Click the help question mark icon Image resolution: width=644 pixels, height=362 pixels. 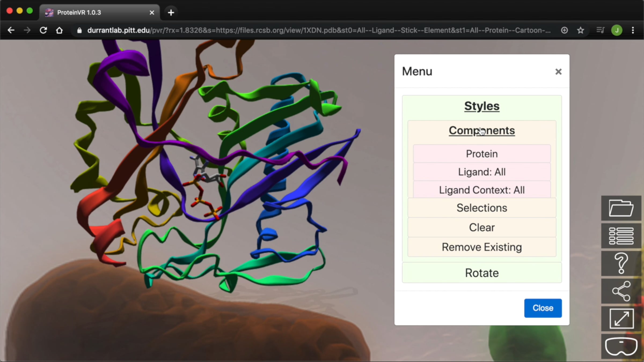[x=621, y=264]
